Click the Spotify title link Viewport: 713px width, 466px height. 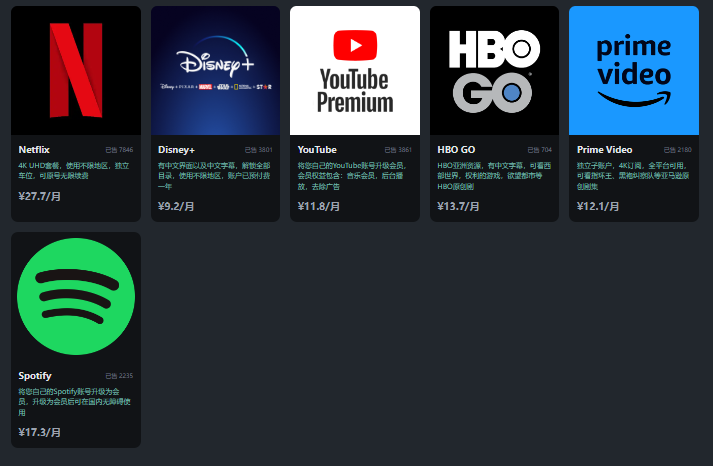tap(35, 376)
